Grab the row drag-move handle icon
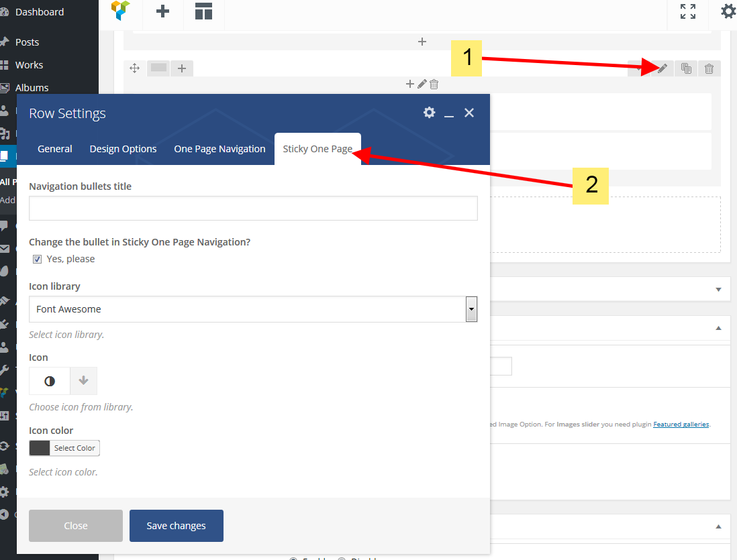 (x=134, y=68)
